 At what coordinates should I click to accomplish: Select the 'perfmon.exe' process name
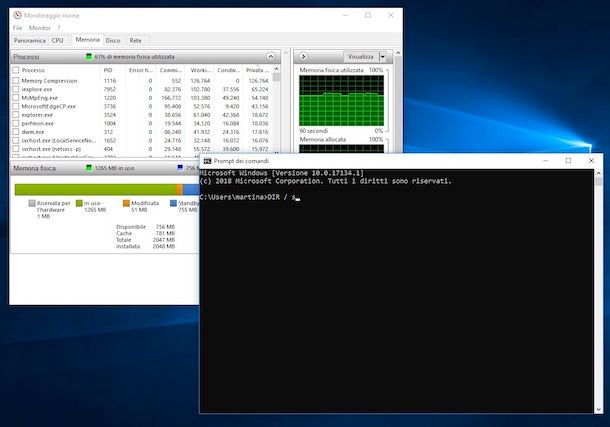pyautogui.click(x=38, y=123)
